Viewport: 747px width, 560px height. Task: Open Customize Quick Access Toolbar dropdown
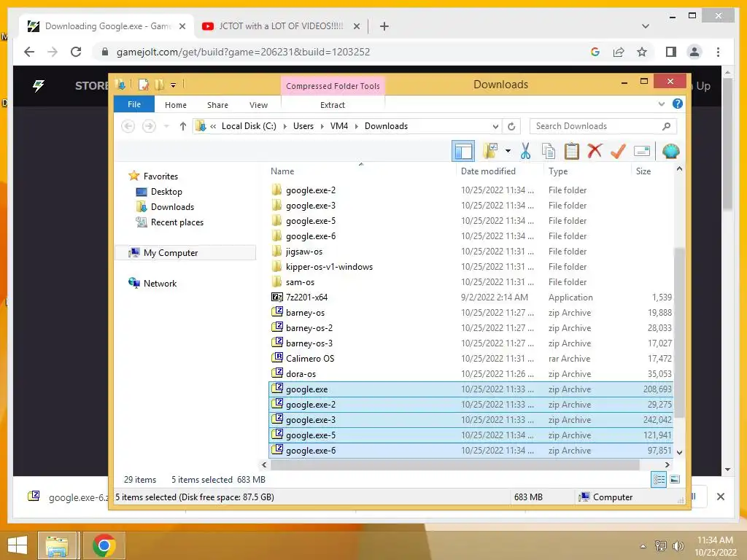tap(173, 85)
